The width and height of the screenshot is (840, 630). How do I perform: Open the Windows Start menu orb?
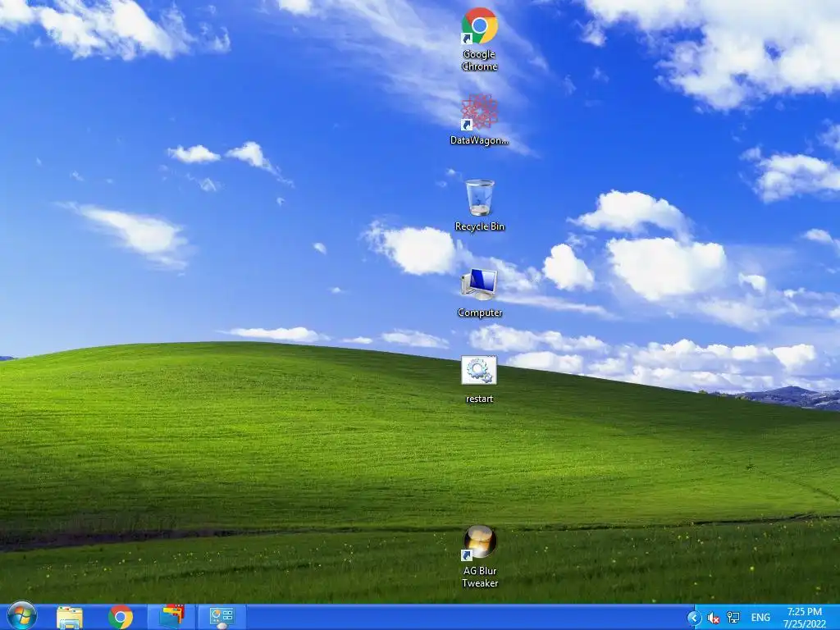coord(22,617)
